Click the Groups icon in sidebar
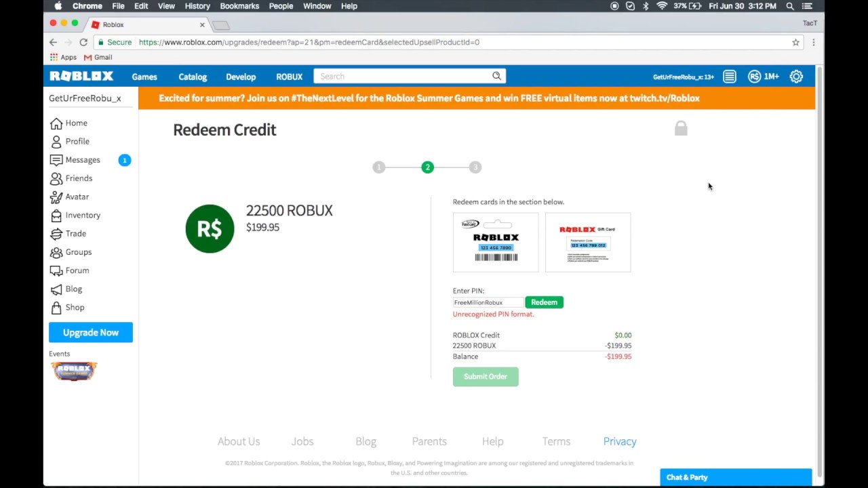868x488 pixels. click(x=56, y=252)
